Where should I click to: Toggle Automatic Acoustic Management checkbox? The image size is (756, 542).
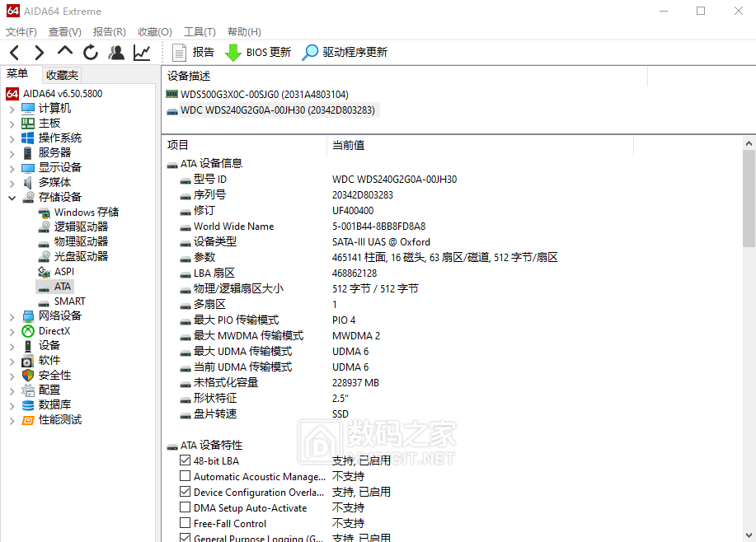coord(185,476)
